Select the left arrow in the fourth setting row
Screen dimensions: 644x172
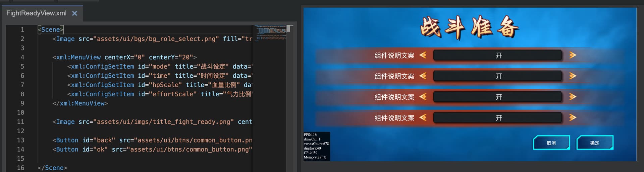click(423, 117)
